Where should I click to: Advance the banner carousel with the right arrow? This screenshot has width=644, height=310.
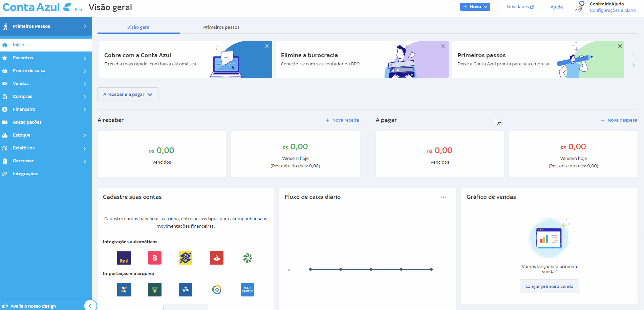(634, 65)
